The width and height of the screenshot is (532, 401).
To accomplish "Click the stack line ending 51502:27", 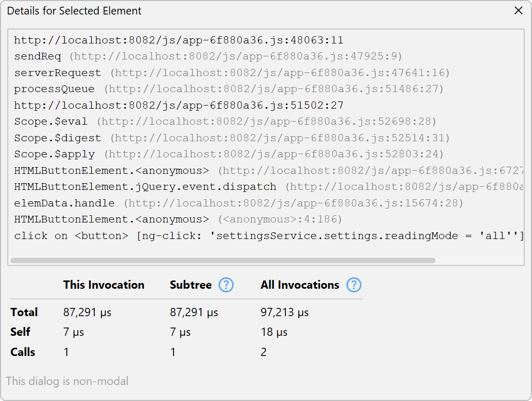I will 179,106.
